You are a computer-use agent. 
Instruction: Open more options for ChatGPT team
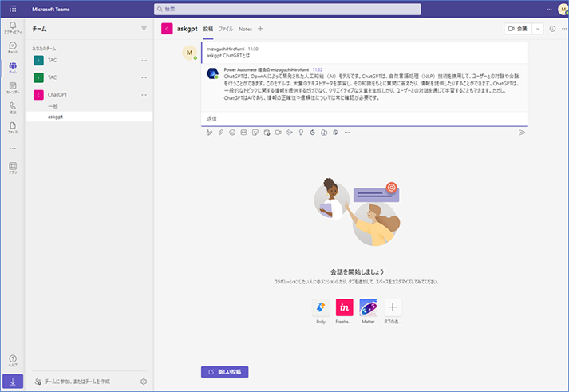tap(144, 95)
